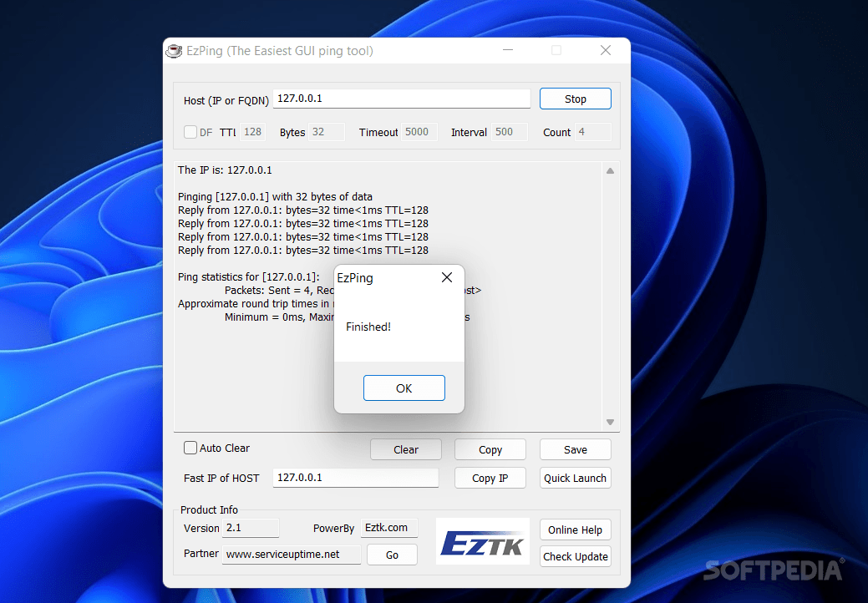Image resolution: width=868 pixels, height=603 pixels.
Task: Click 'Ping statistics for [127.0.0.1]:' line
Action: 249,276
